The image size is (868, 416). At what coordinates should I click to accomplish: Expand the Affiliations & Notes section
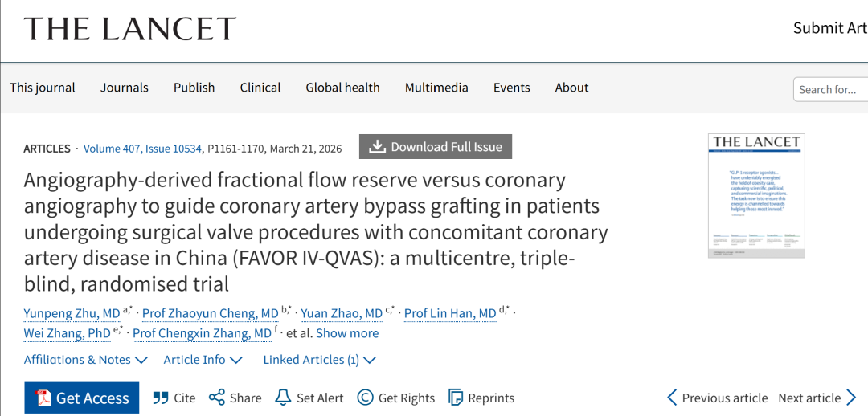click(x=86, y=360)
